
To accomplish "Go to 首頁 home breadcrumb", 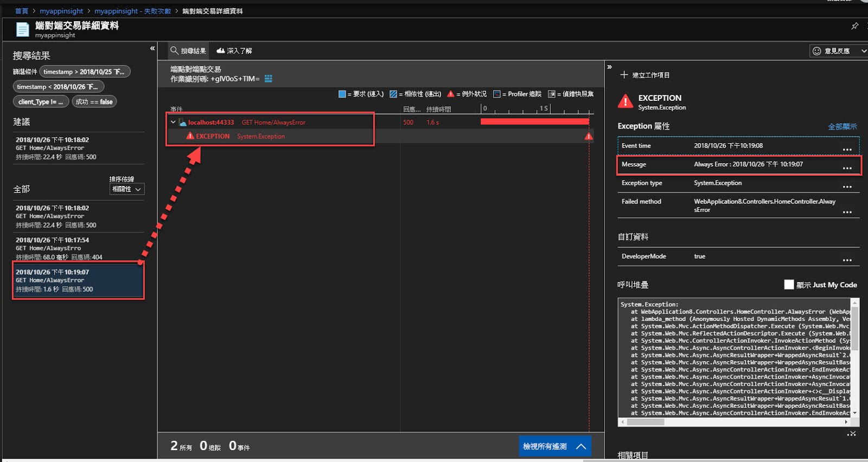I will [x=22, y=11].
